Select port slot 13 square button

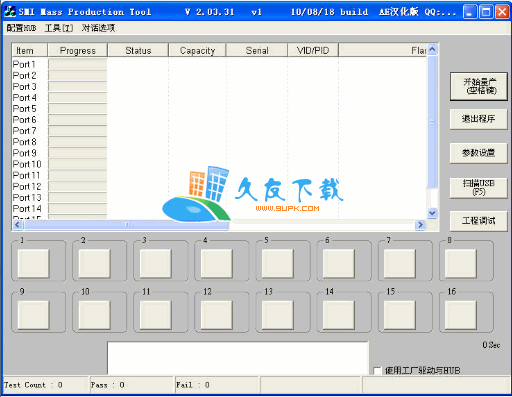click(278, 315)
